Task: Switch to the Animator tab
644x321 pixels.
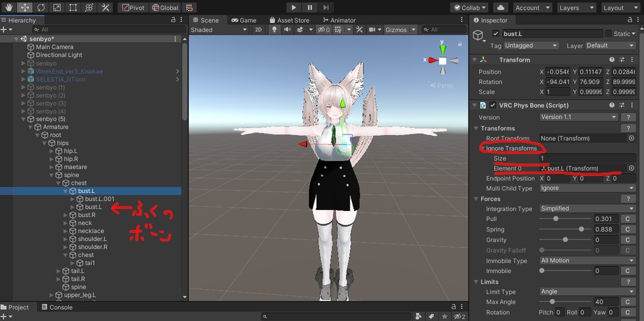Action: point(339,20)
